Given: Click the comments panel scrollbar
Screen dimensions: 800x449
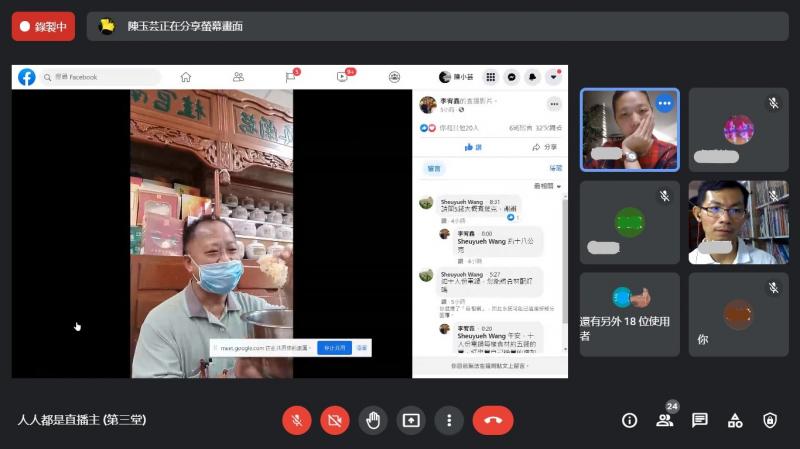Looking at the screenshot, I should click(x=565, y=260).
